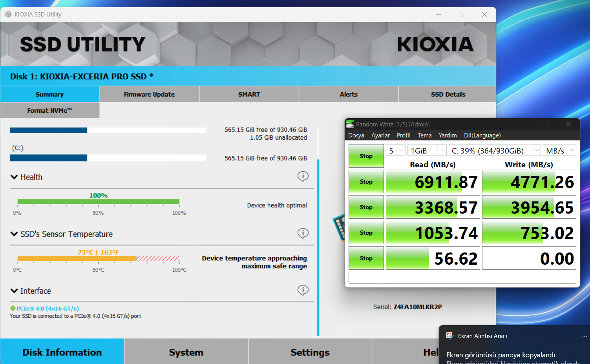The image size is (590, 364).
Task: Open the Ayarlar menu in CrystalDiskMark
Action: (x=381, y=135)
